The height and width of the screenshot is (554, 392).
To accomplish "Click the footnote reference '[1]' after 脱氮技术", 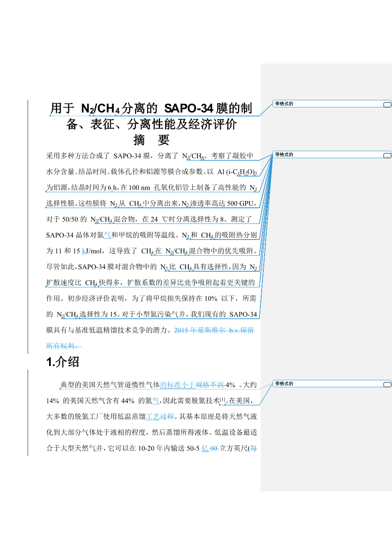I will 223,400.
